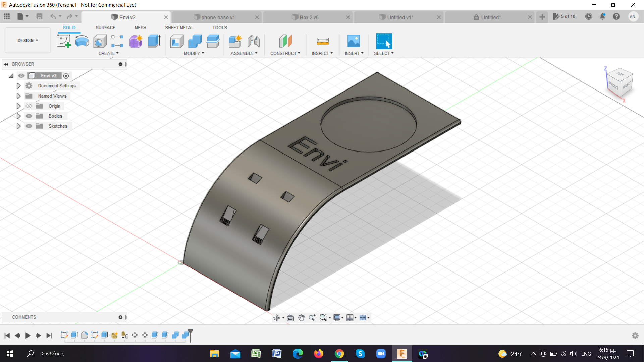Select the Zoom tool in navigation bar

(312, 318)
